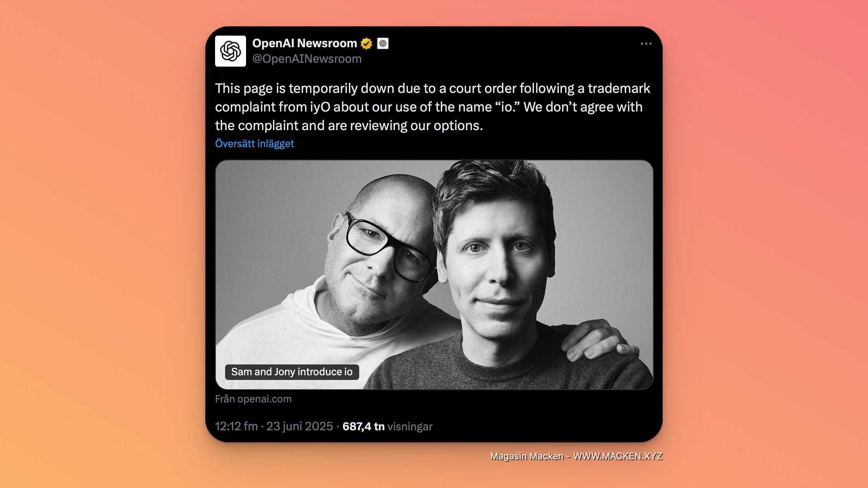Screen dimensions: 868x488
Task: Click the Översätt inlägget translate link
Action: (x=255, y=144)
